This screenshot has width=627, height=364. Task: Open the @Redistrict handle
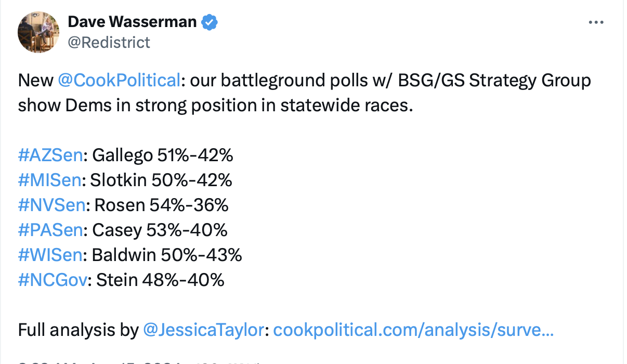[x=109, y=42]
